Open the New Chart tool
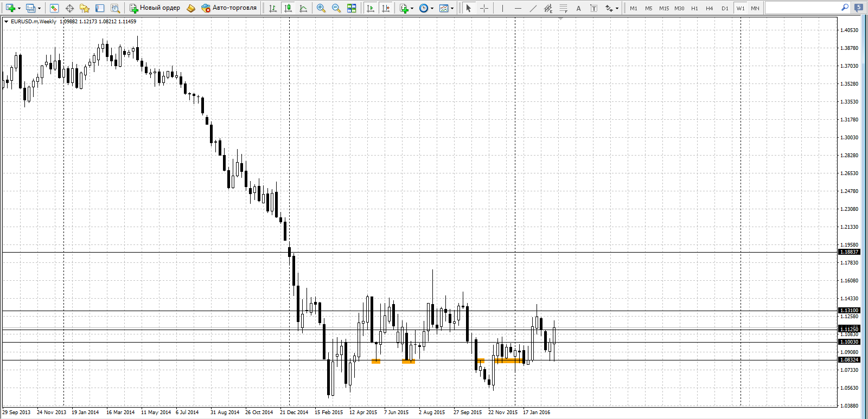The height and width of the screenshot is (419, 868). [10, 8]
